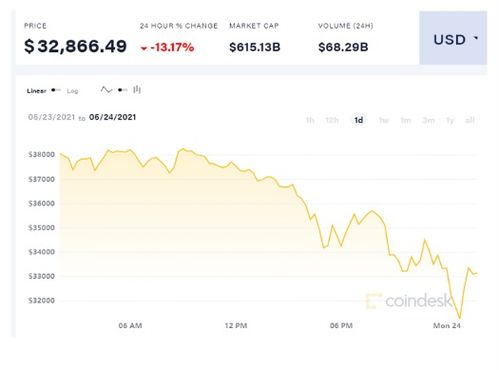
Task: Switch to the 1y time range
Action: [x=450, y=120]
